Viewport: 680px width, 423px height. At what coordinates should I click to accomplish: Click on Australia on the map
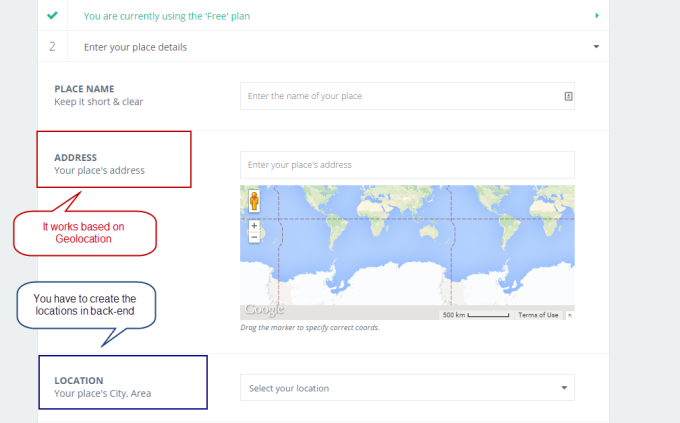click(430, 232)
